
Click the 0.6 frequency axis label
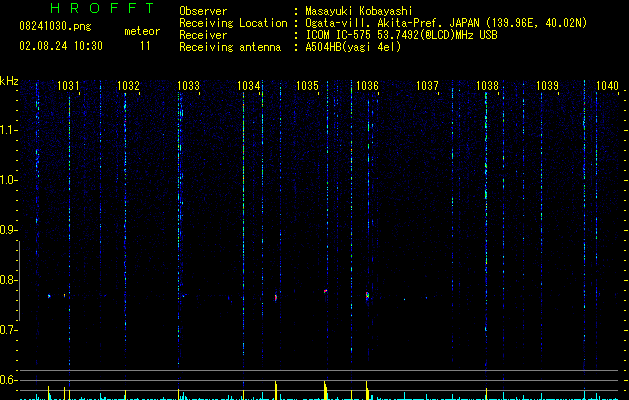coord(8,380)
